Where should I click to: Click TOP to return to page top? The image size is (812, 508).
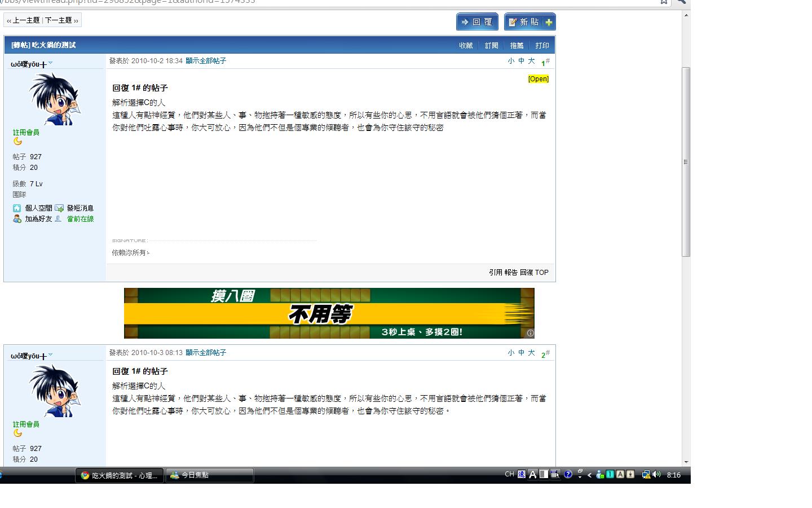(x=542, y=273)
